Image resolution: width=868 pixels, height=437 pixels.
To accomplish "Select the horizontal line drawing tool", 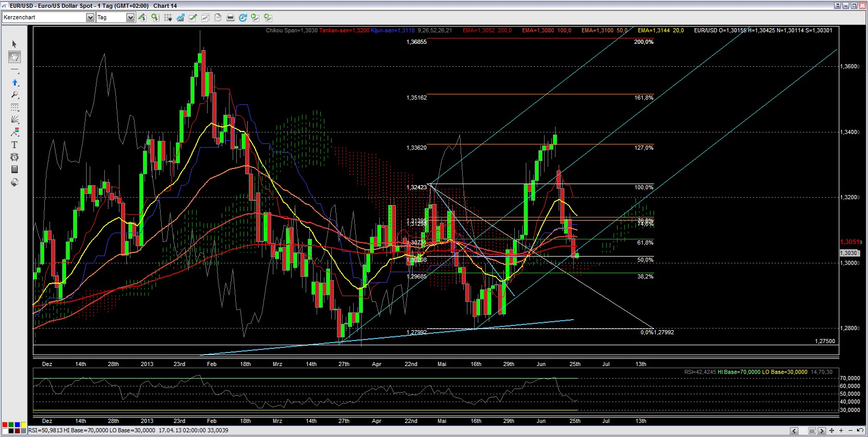I will click(15, 70).
